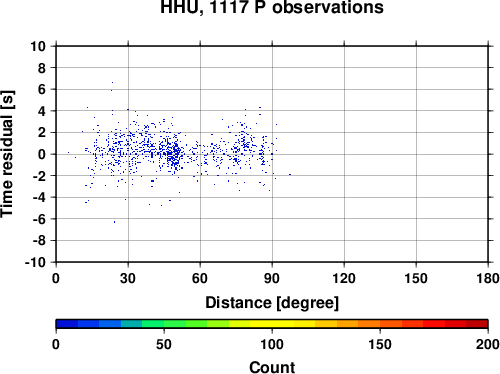Click the lowest outlier point below -6 seconds
The height and width of the screenshot is (374, 500).
tap(114, 222)
